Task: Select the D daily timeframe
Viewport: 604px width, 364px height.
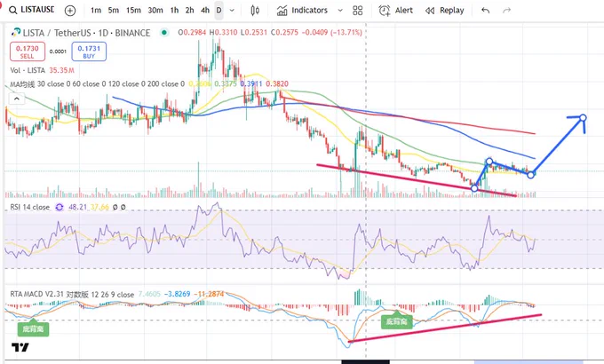Action: (219, 11)
